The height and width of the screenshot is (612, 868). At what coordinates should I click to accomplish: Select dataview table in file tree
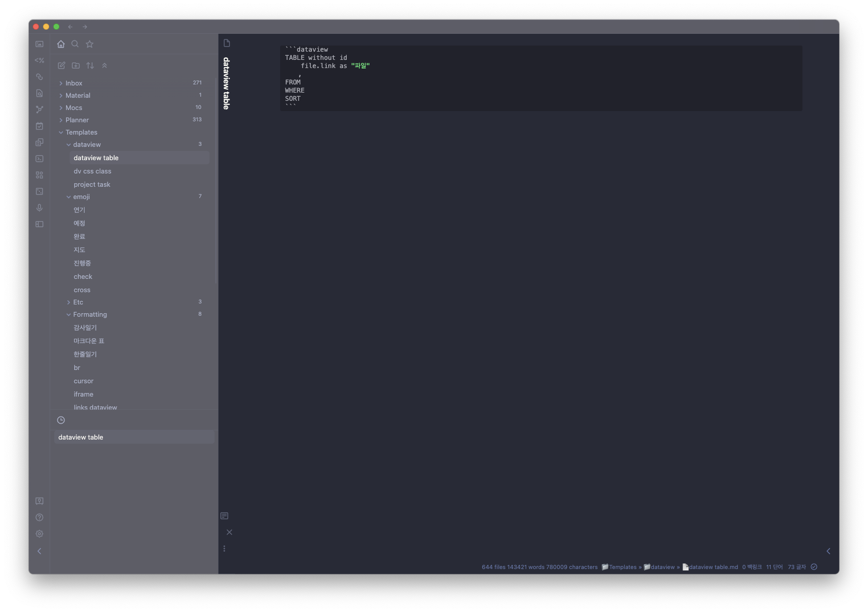139,158
